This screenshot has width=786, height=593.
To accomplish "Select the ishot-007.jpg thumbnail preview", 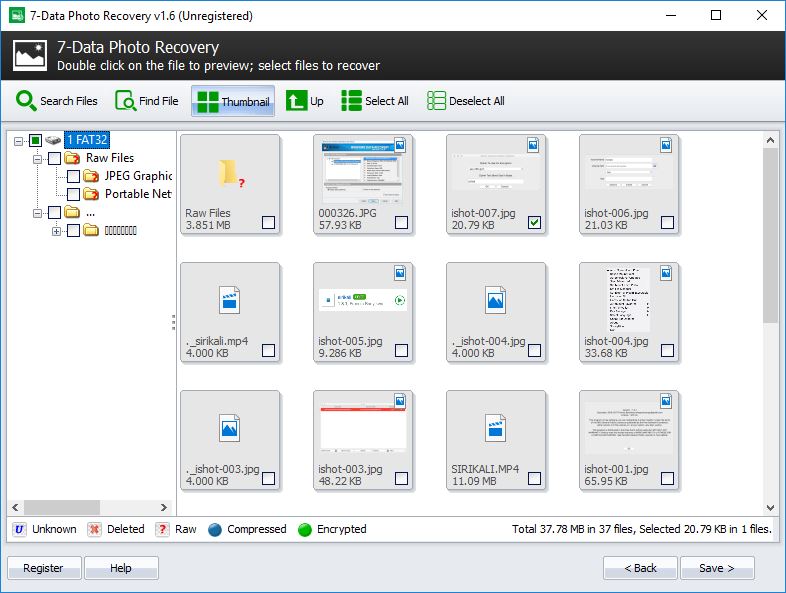I will [495, 171].
